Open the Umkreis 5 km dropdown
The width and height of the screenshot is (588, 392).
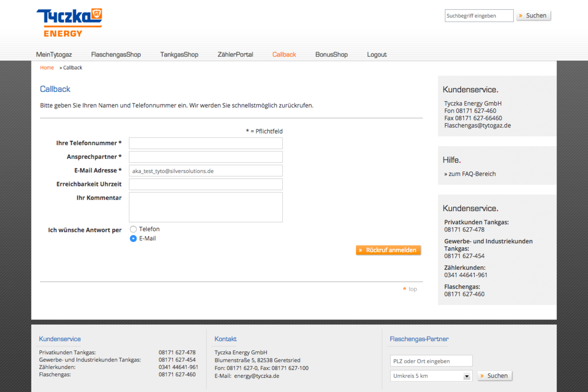coord(431,376)
